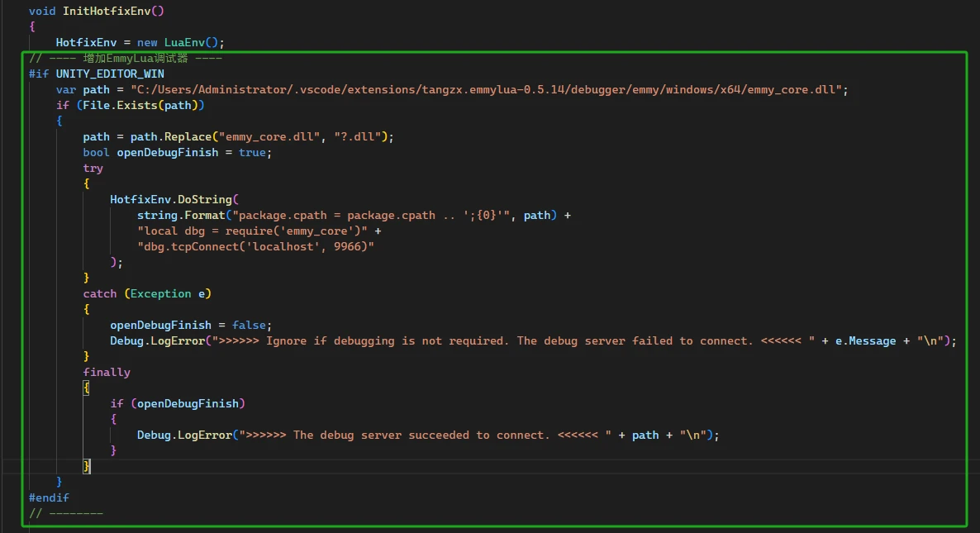Screen dimensions: 980x533
Task: Click the UNITY_EDITOR_WIN preprocessor symbol
Action: coord(110,74)
